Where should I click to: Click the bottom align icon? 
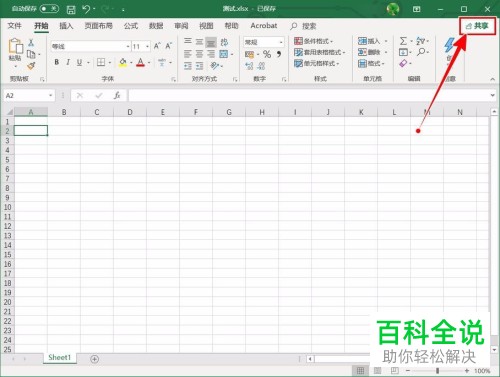[211, 42]
